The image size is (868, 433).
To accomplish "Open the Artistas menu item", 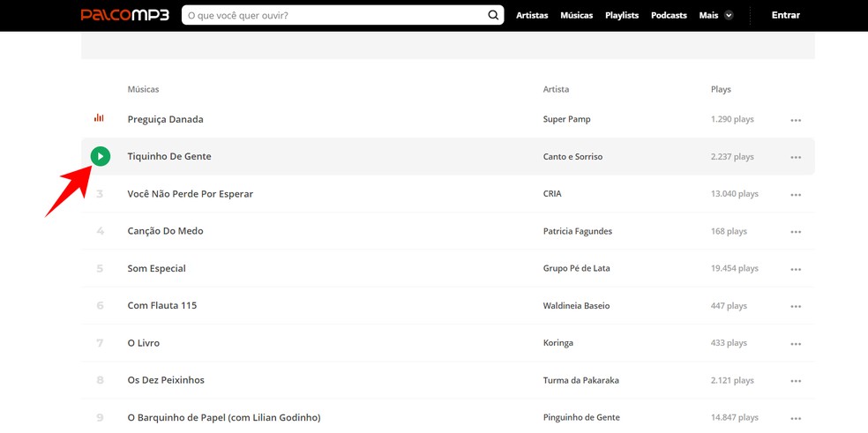I will pyautogui.click(x=532, y=15).
